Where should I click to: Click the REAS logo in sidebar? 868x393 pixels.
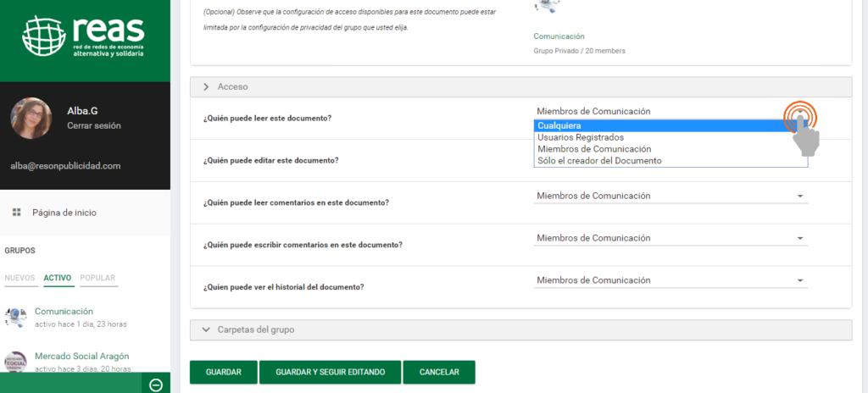tap(83, 36)
